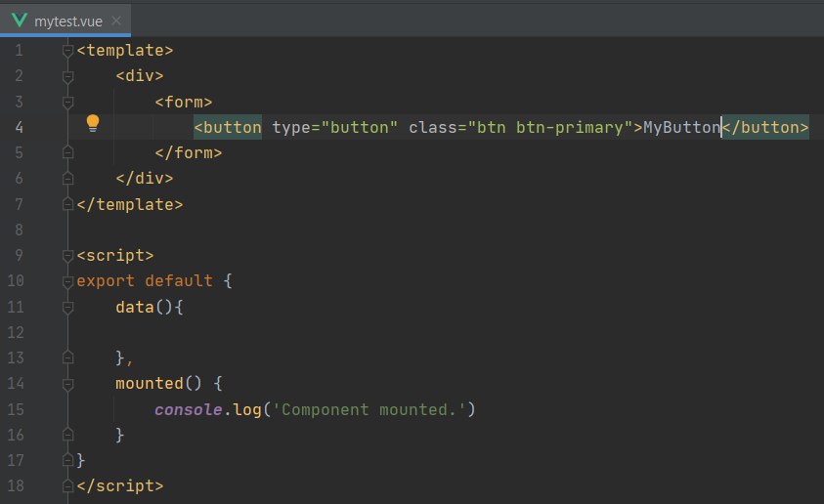This screenshot has width=824, height=504.
Task: Click the yellow lightbulb quick-fix icon
Action: tap(93, 123)
